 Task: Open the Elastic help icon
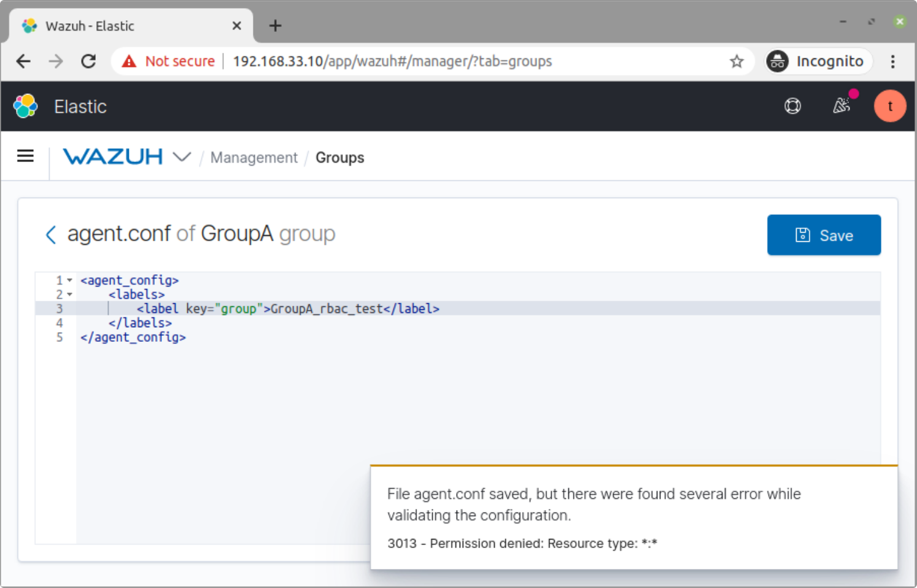tap(792, 106)
